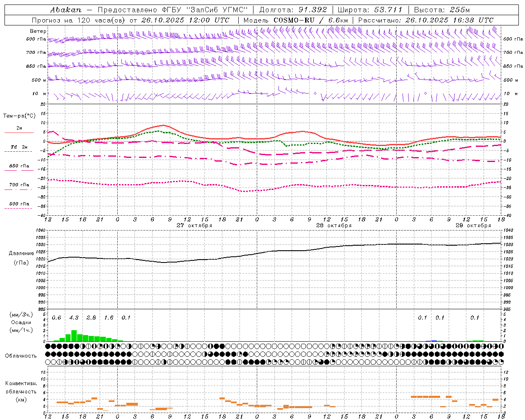Click the 'Ветер' wind panel label
Image resolution: width=525 pixels, height=420 pixels.
point(38,31)
